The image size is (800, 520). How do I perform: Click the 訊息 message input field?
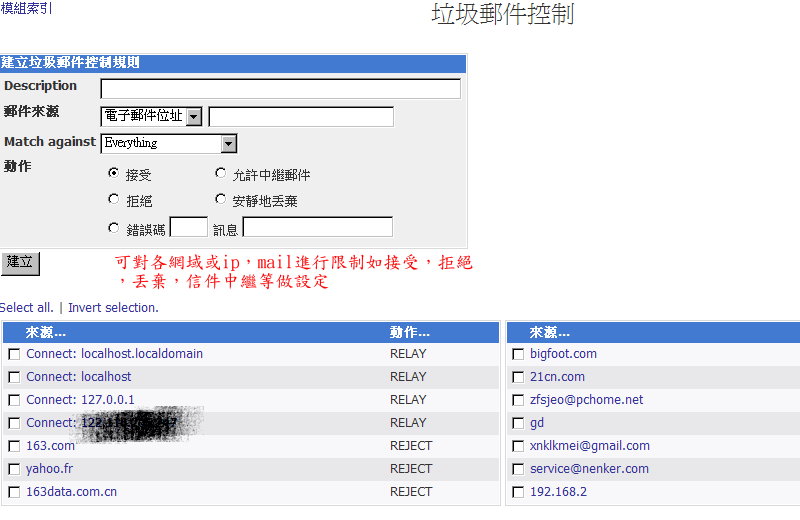[317, 227]
